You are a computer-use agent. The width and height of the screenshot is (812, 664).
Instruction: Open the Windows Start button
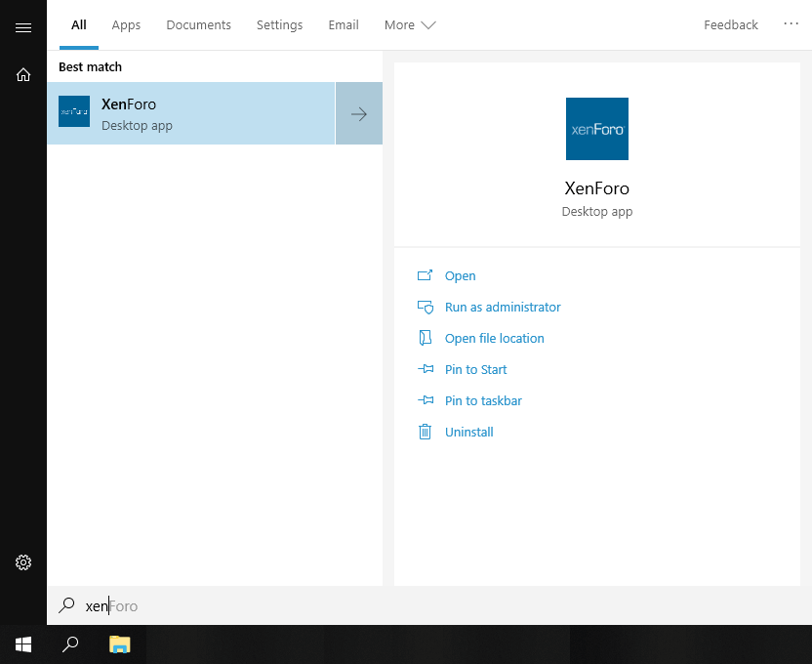(23, 644)
